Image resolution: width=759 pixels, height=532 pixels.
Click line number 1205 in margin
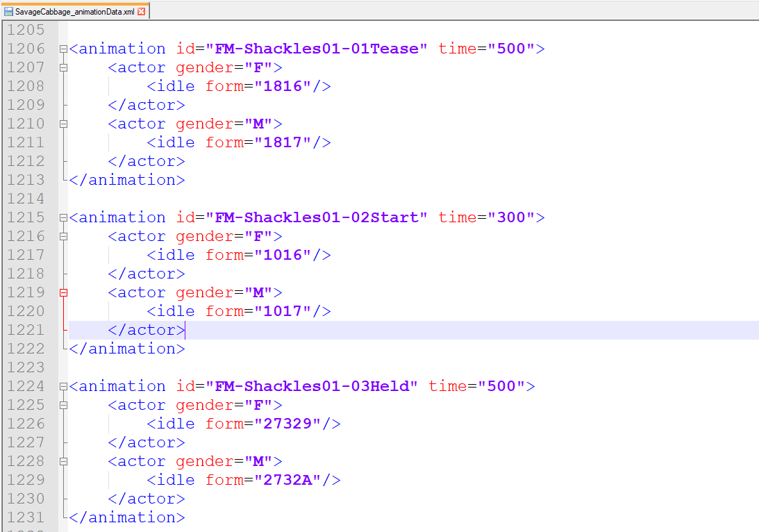26,30
